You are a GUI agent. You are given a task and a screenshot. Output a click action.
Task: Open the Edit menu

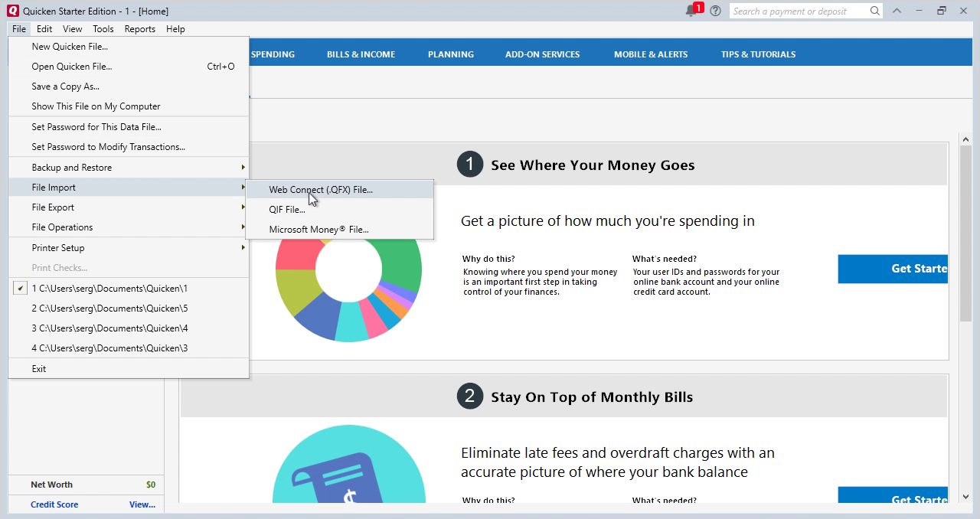44,29
